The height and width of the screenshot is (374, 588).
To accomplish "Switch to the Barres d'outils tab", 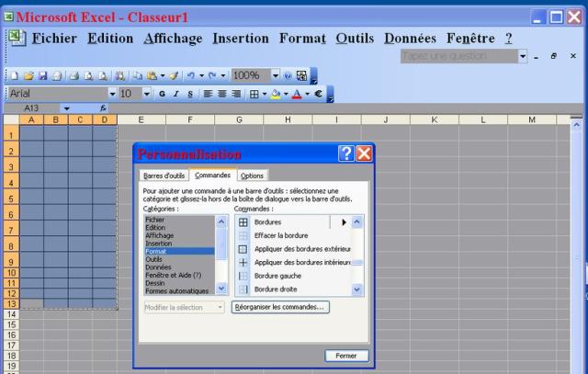I will (x=164, y=176).
